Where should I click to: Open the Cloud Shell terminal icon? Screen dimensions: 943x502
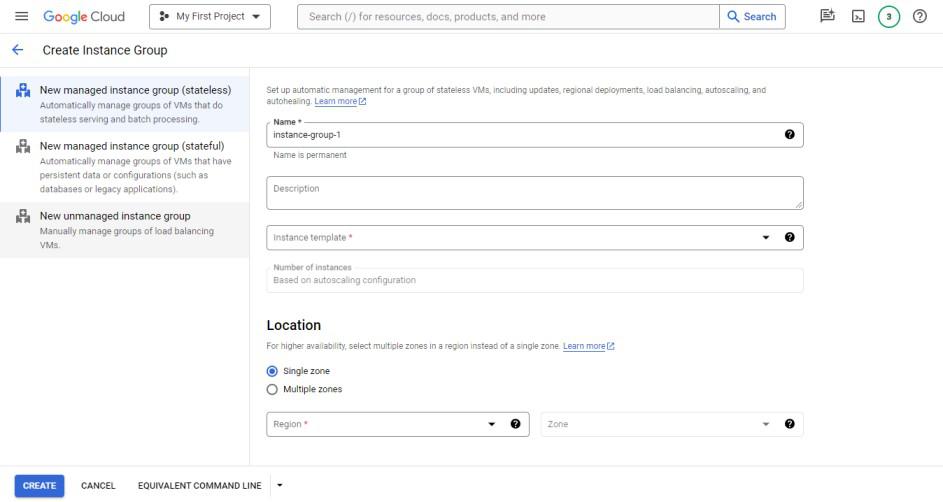click(858, 17)
